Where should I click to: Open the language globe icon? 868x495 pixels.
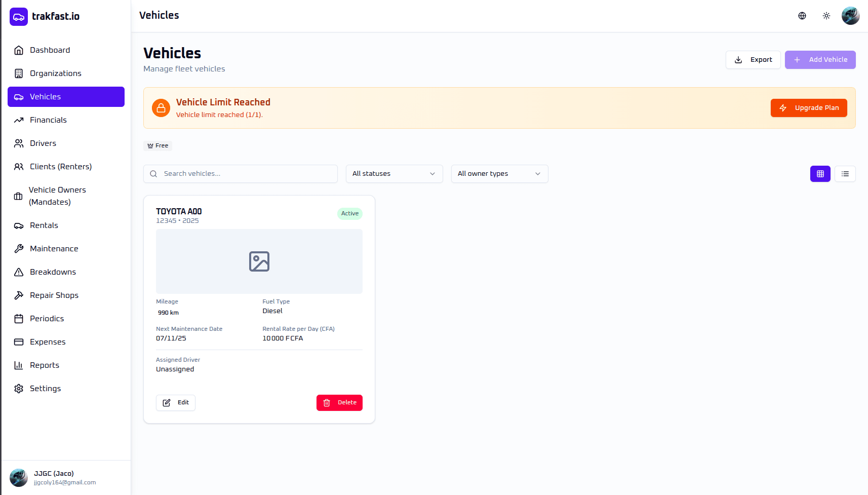pyautogui.click(x=802, y=16)
